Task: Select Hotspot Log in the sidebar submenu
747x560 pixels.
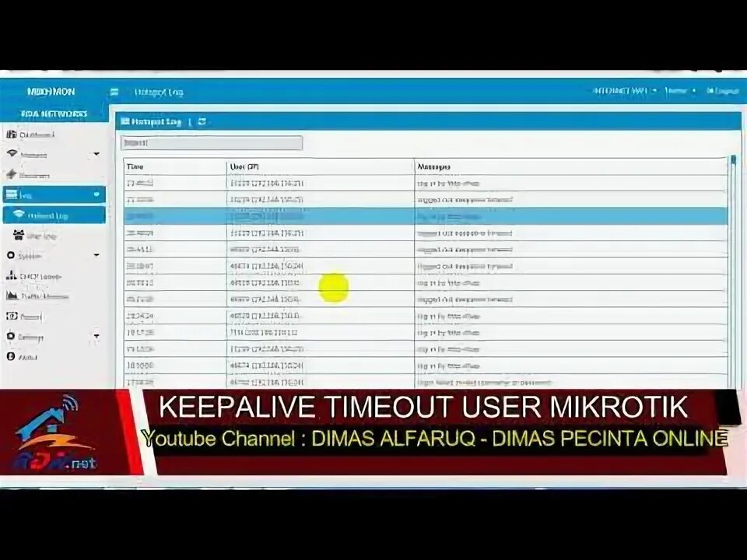Action: coord(54,215)
